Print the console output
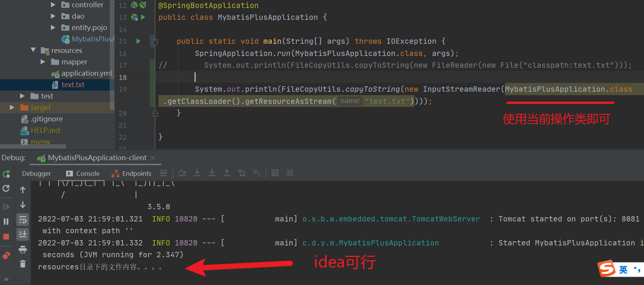The width and height of the screenshot is (644, 285). [23, 249]
